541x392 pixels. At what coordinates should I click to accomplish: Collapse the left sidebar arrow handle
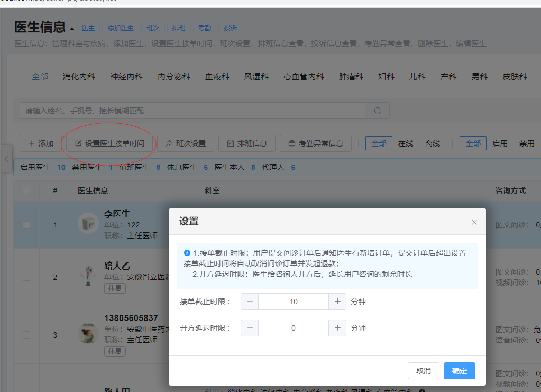(x=6, y=159)
